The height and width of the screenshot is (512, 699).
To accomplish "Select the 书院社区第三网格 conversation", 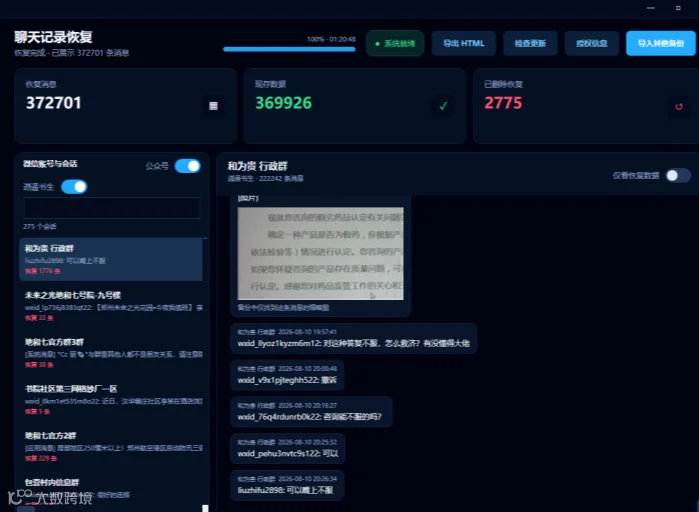I will pyautogui.click(x=111, y=400).
